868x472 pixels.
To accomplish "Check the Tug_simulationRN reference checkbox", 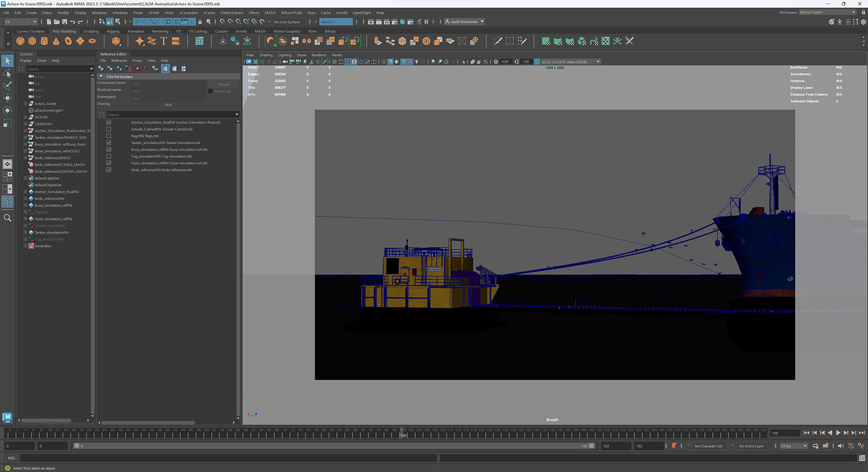I will point(108,156).
